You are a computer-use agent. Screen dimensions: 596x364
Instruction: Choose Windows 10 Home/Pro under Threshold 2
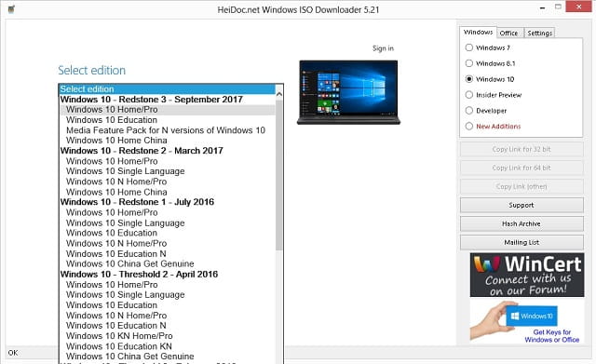[168, 285]
